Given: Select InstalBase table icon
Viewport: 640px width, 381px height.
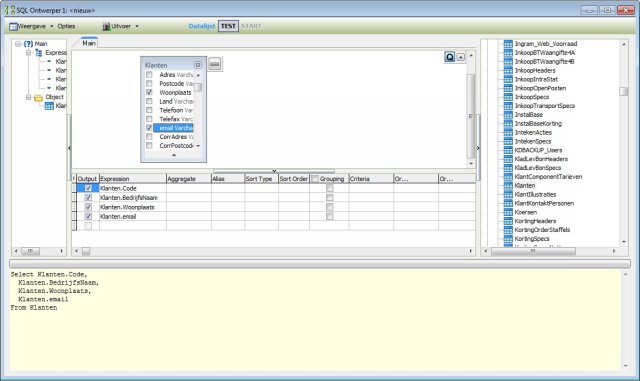Looking at the screenshot, I should (508, 115).
